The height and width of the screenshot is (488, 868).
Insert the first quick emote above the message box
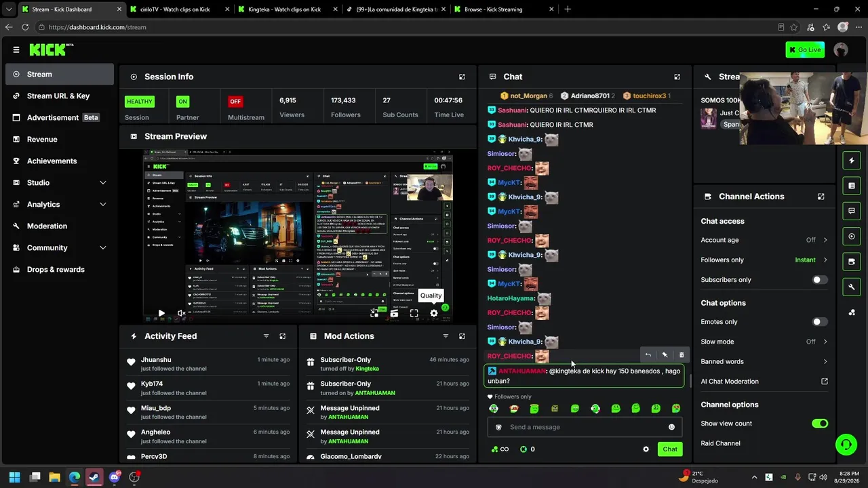click(494, 409)
